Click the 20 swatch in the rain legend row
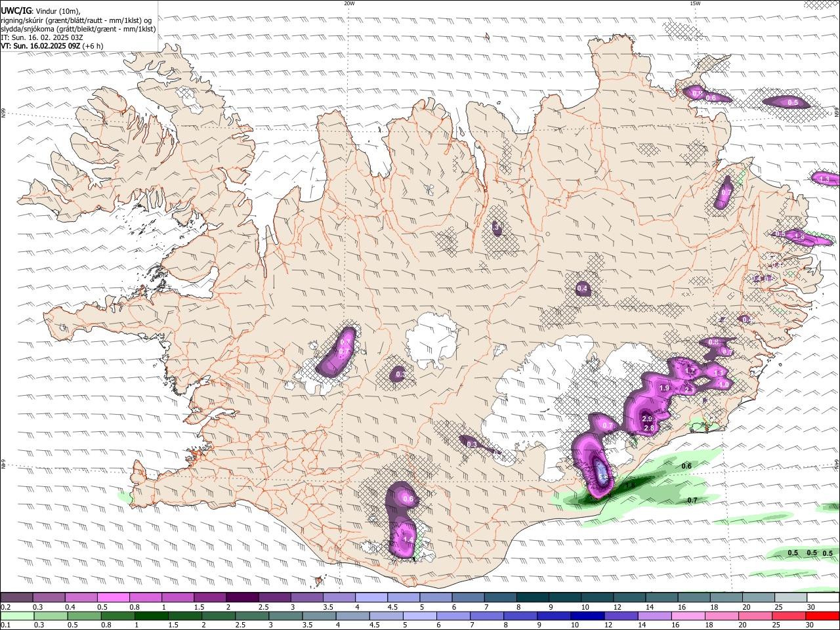840x630 pixels. coord(755,616)
